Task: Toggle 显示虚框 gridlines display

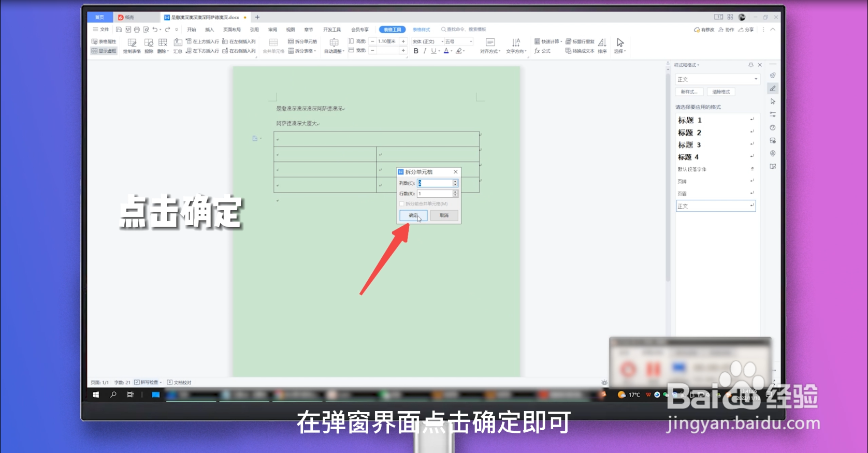Action: [x=104, y=51]
